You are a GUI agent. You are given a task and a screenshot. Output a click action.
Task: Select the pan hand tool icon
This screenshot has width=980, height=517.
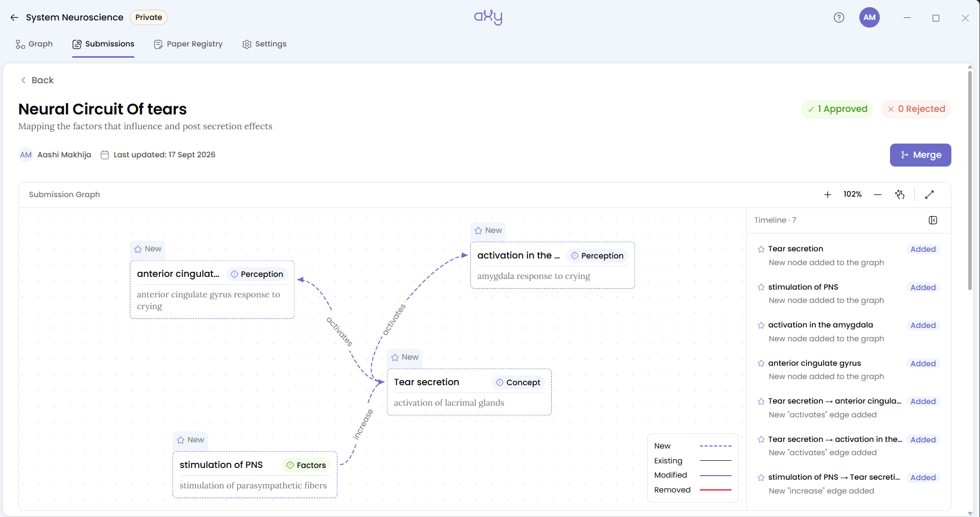(x=900, y=195)
